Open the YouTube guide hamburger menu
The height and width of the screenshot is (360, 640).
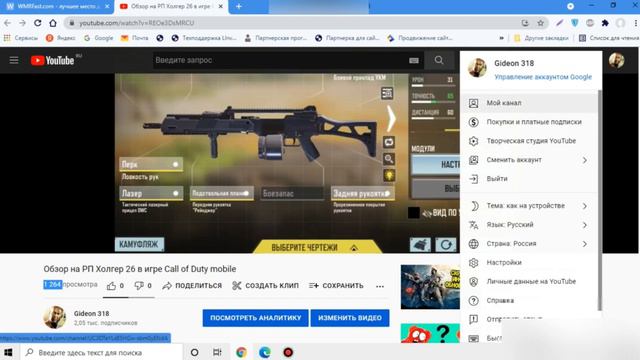[x=14, y=60]
